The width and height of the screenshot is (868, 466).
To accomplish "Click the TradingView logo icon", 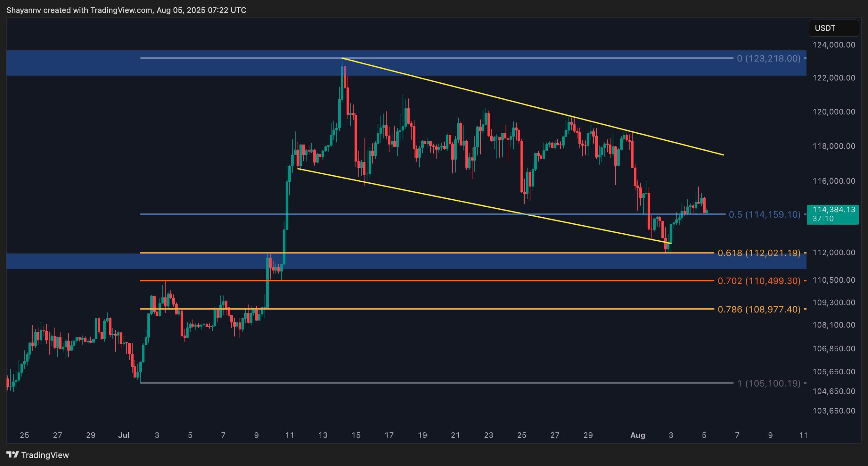I will click(x=12, y=455).
